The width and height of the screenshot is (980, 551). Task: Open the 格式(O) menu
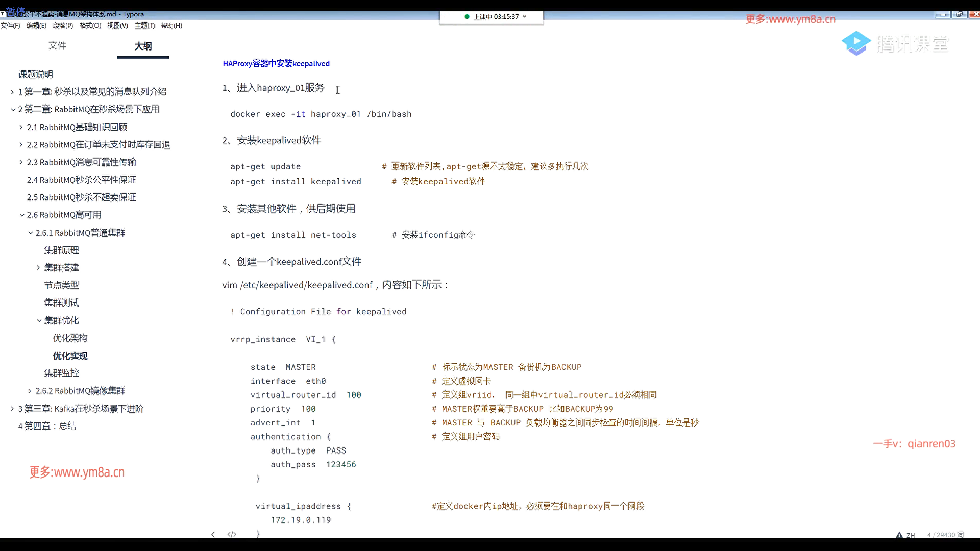tap(90, 26)
